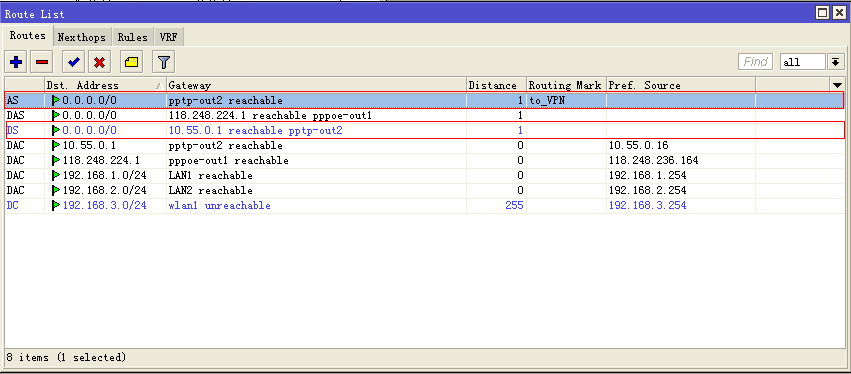
Task: Close the Route List window
Action: click(839, 12)
